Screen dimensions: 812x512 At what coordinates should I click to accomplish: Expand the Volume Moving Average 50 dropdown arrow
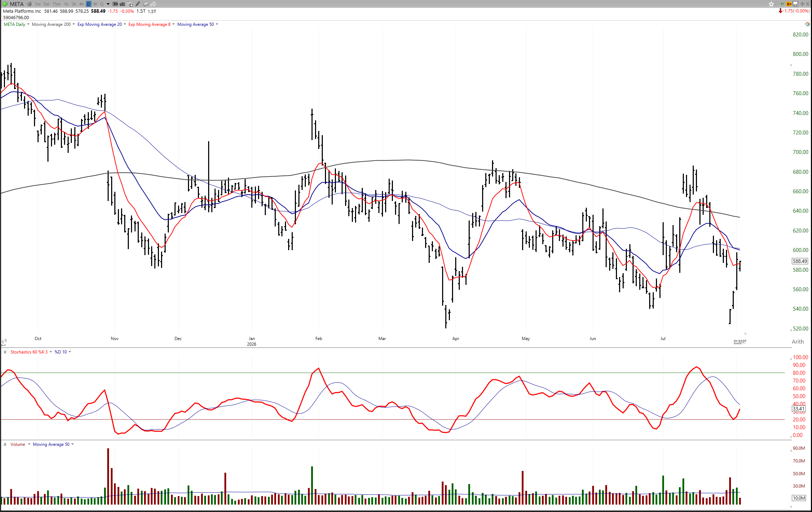click(x=73, y=444)
